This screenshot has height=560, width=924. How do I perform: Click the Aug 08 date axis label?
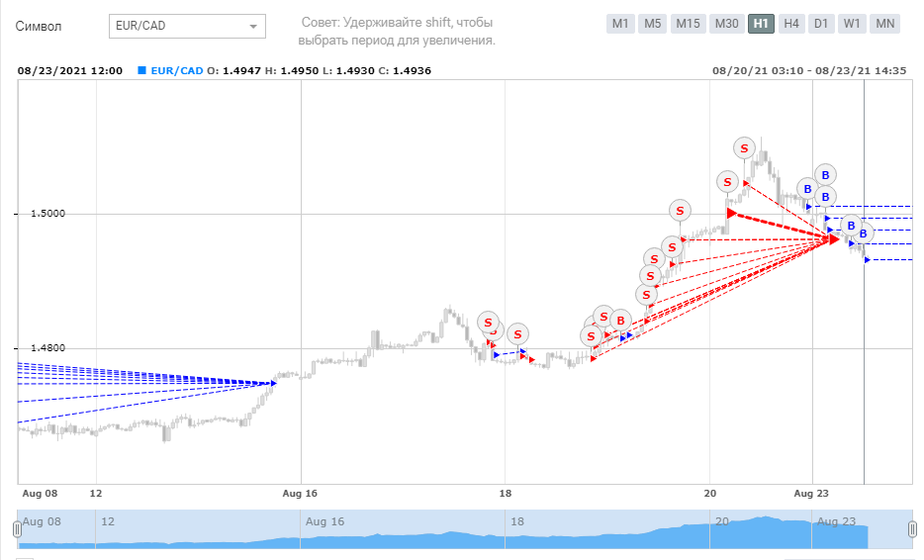coord(41,494)
